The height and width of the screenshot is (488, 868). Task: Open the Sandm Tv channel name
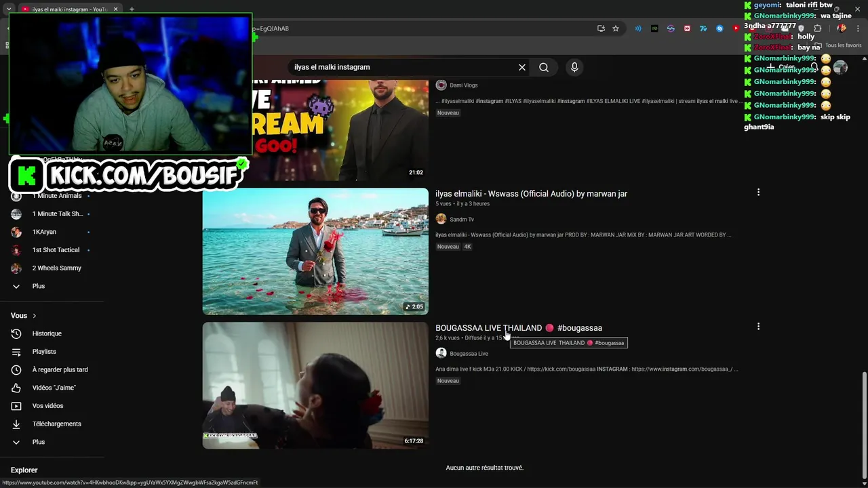click(462, 220)
